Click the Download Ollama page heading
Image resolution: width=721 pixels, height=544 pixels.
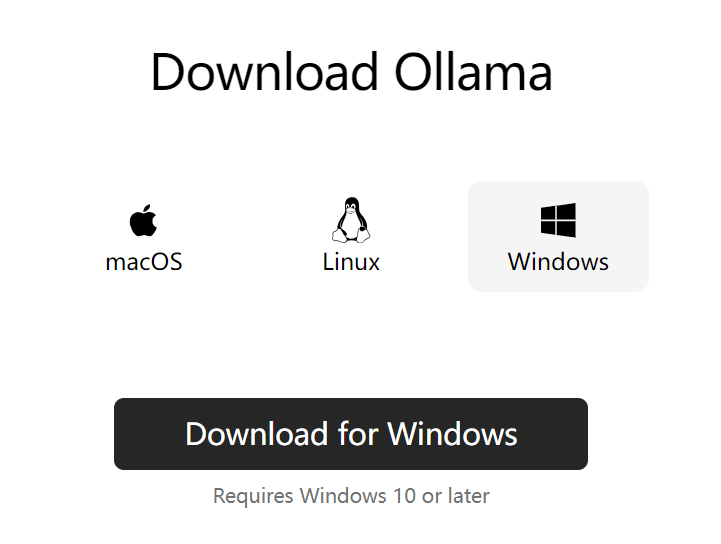(x=351, y=72)
